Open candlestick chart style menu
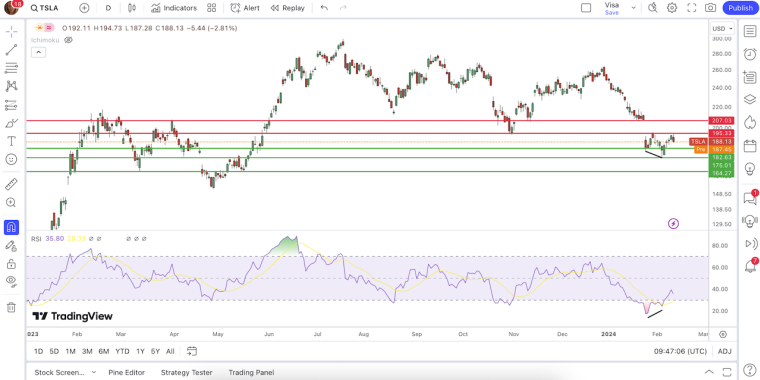 pyautogui.click(x=132, y=8)
